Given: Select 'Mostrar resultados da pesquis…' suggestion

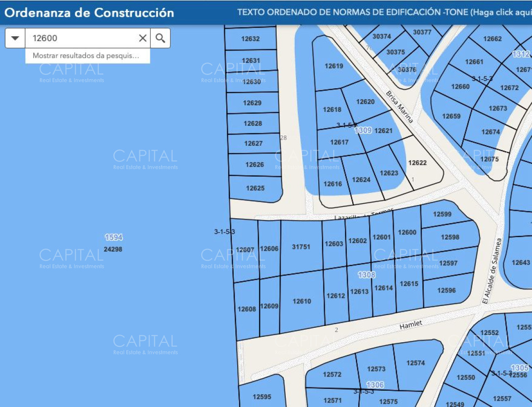Looking at the screenshot, I should [x=86, y=56].
